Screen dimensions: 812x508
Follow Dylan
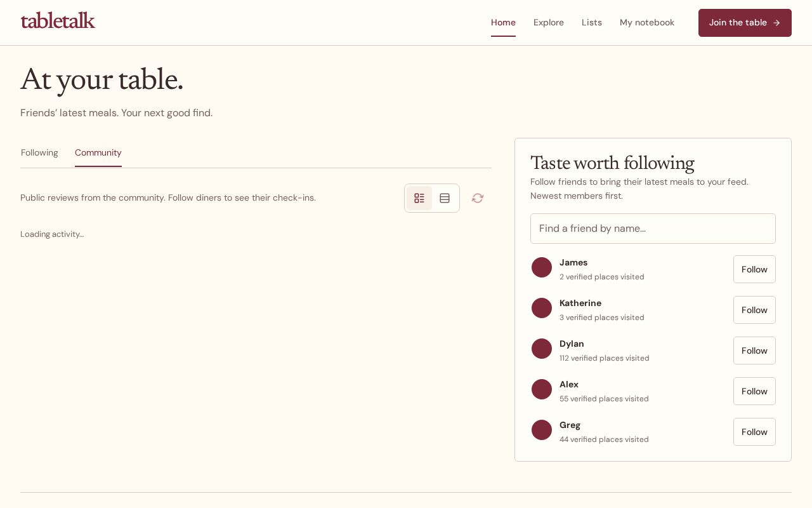754,351
